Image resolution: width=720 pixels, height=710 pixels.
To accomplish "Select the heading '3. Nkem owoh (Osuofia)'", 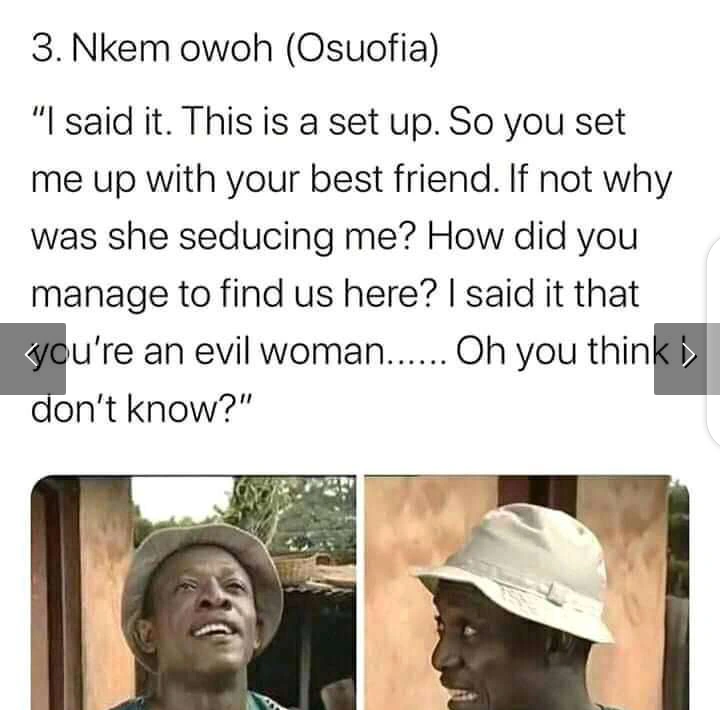I will (235, 48).
